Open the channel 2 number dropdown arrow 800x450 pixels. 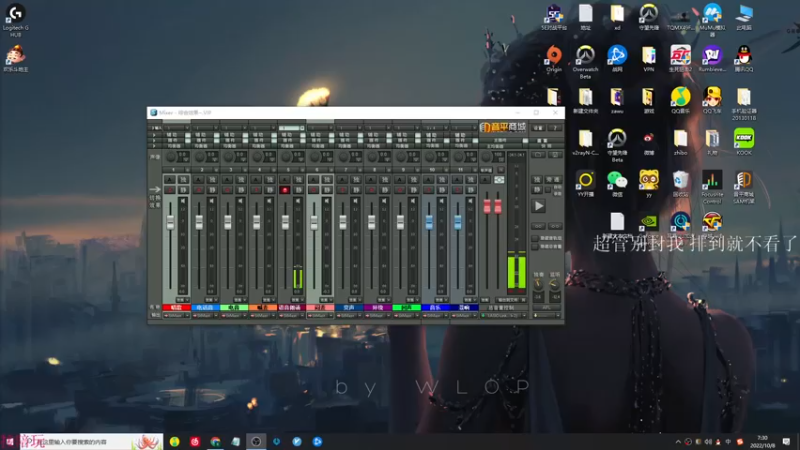coord(215,170)
